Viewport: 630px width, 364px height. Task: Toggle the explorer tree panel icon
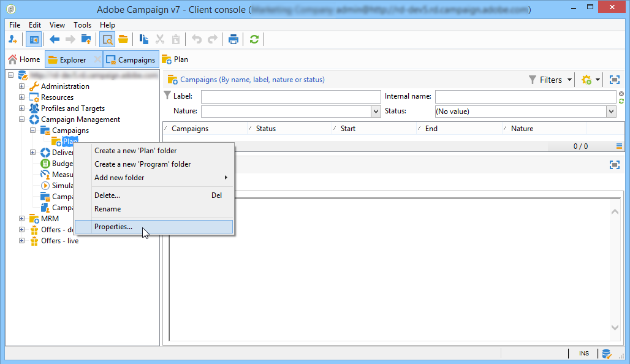coord(34,39)
